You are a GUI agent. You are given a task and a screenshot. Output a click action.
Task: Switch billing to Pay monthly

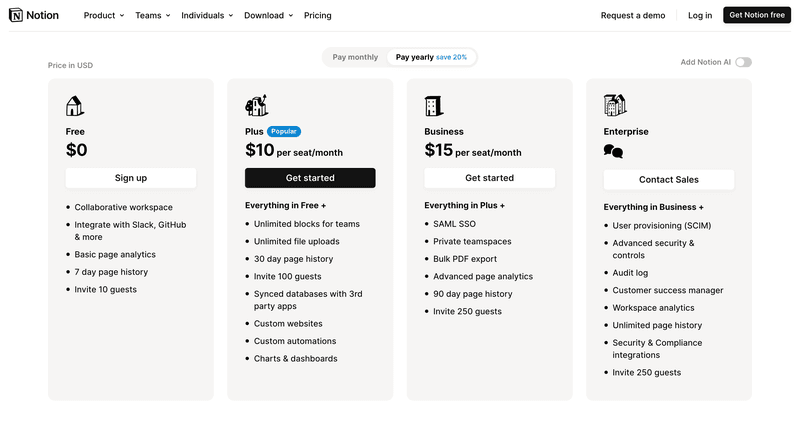[x=355, y=57]
